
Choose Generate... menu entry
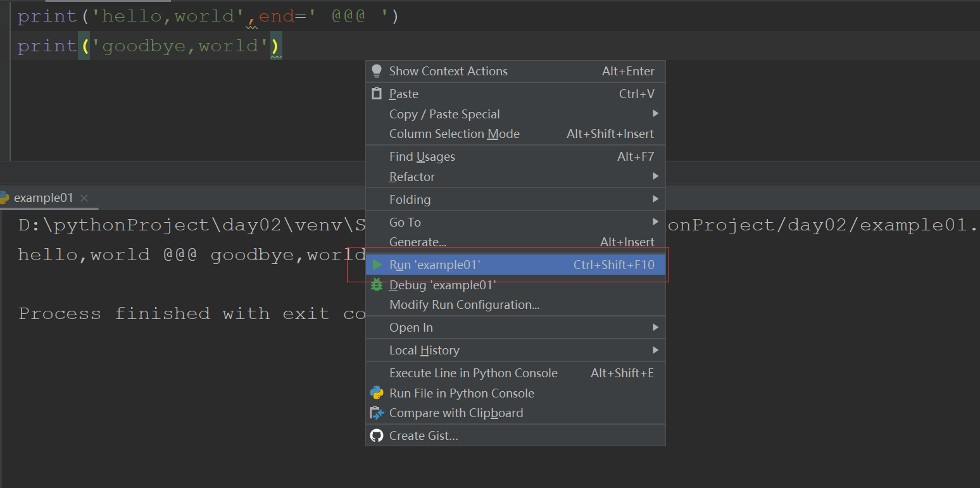515,242
